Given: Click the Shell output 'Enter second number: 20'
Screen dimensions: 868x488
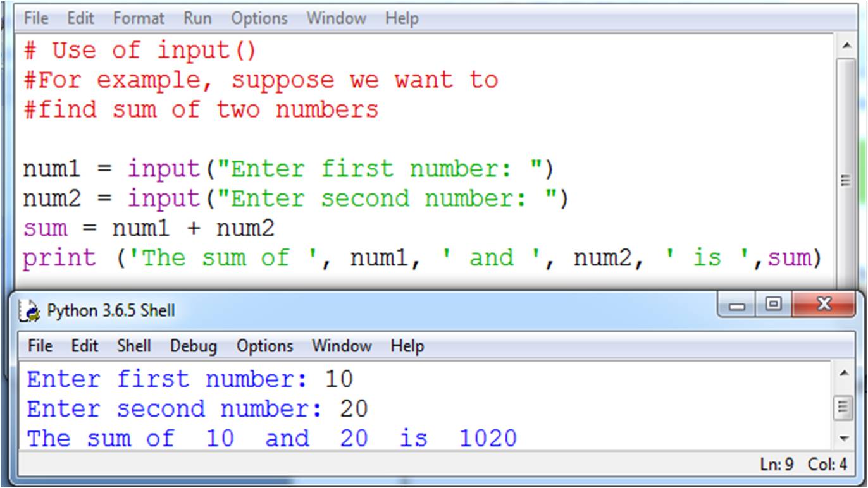Looking at the screenshot, I should pos(197,409).
